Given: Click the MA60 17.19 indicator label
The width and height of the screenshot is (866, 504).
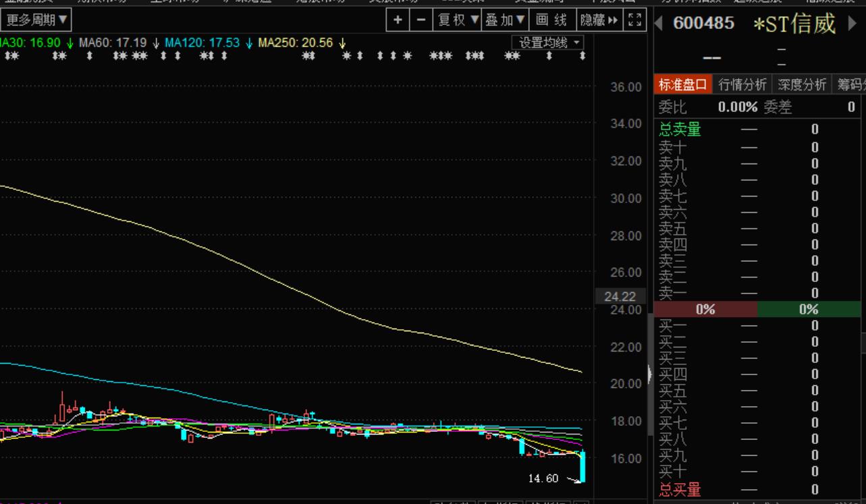Looking at the screenshot, I should [x=112, y=43].
